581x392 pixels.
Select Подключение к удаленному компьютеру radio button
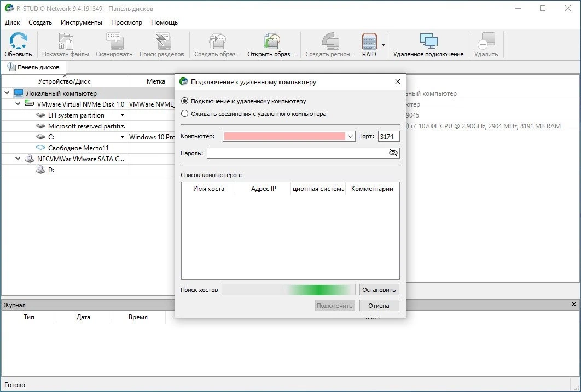(x=184, y=101)
